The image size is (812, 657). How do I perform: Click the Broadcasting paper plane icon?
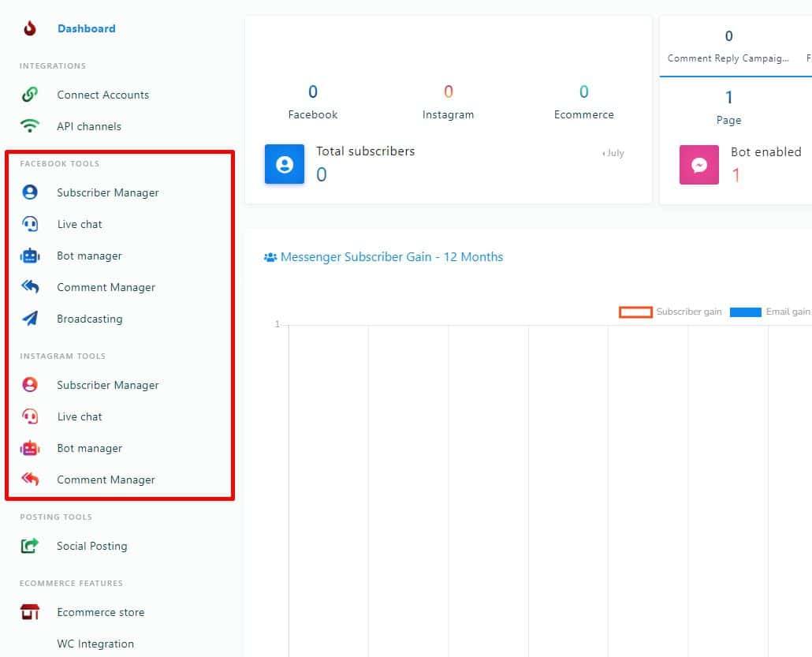[x=30, y=319]
